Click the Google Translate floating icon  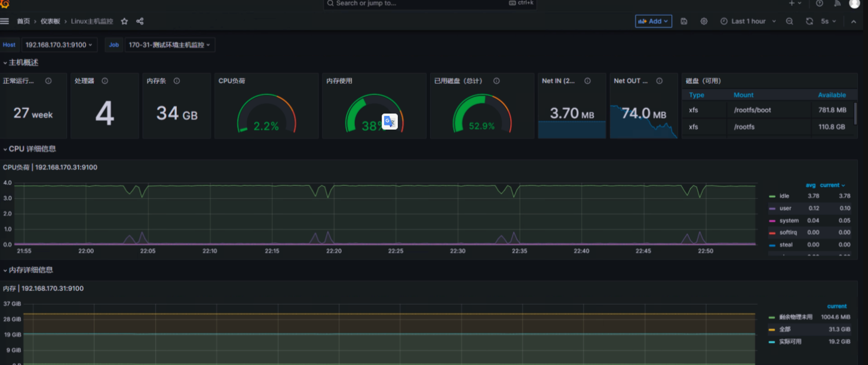390,121
